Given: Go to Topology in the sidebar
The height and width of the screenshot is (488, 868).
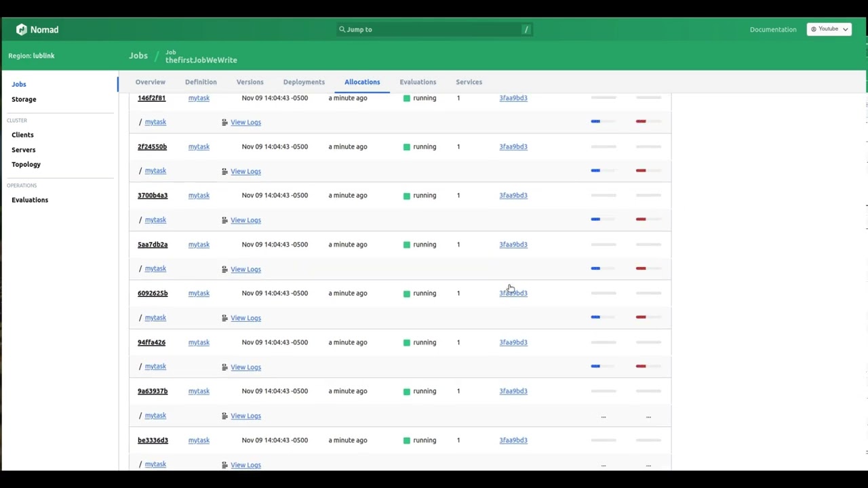Looking at the screenshot, I should click(x=26, y=165).
